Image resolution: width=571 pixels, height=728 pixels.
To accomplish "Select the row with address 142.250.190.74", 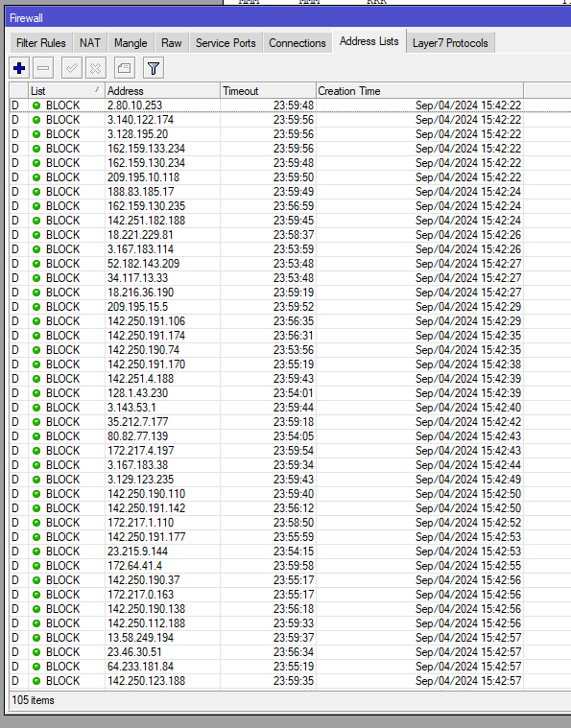I will pos(290,350).
